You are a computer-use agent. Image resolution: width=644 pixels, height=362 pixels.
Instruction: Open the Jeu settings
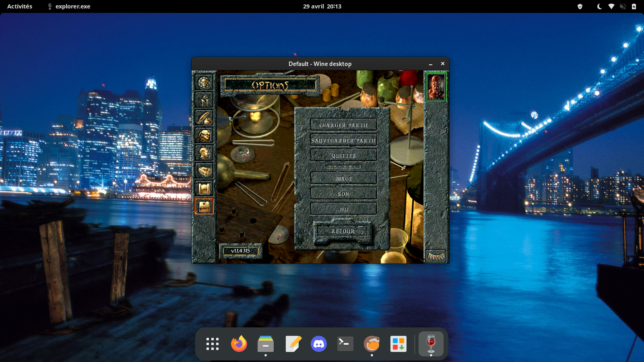[x=344, y=209]
